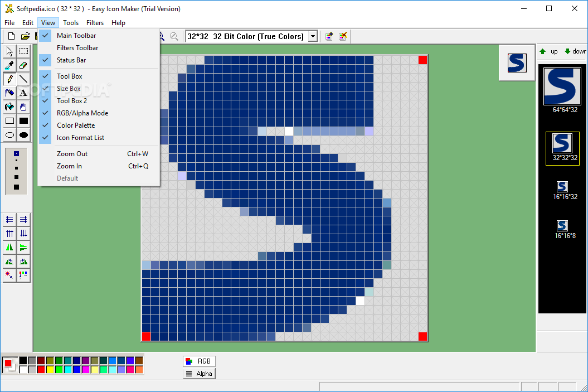588x392 pixels.
Task: Select the line drawing tool
Action: point(23,79)
